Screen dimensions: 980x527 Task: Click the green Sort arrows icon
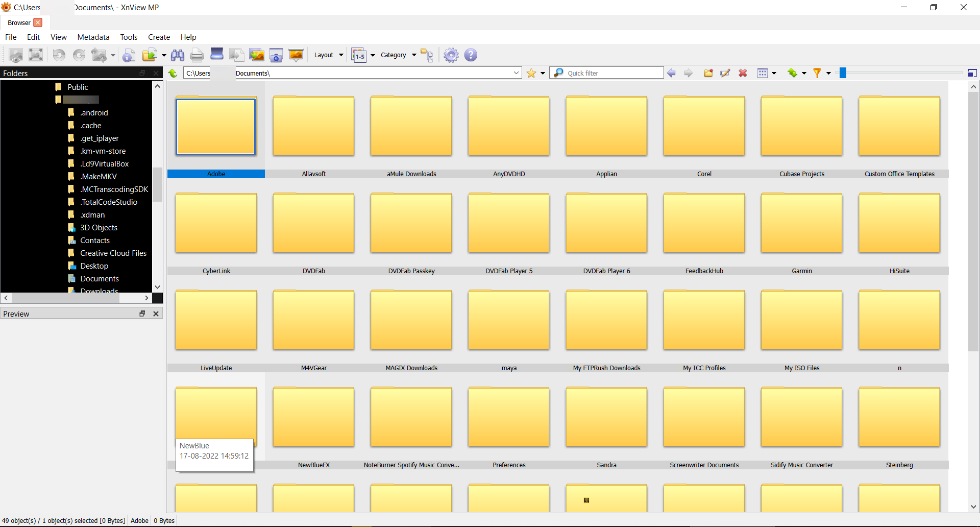tap(792, 73)
